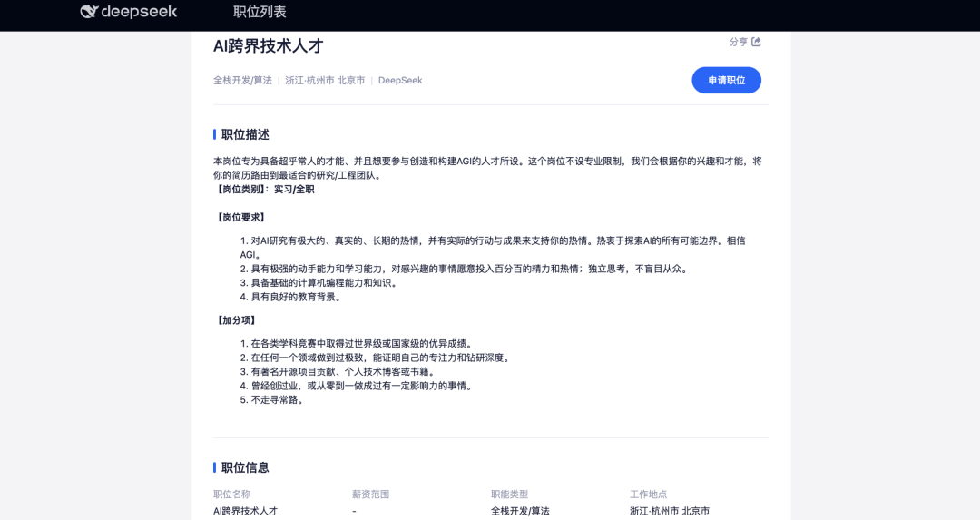Open the 职位列表 menu item
This screenshot has width=980, height=520.
[260, 12]
